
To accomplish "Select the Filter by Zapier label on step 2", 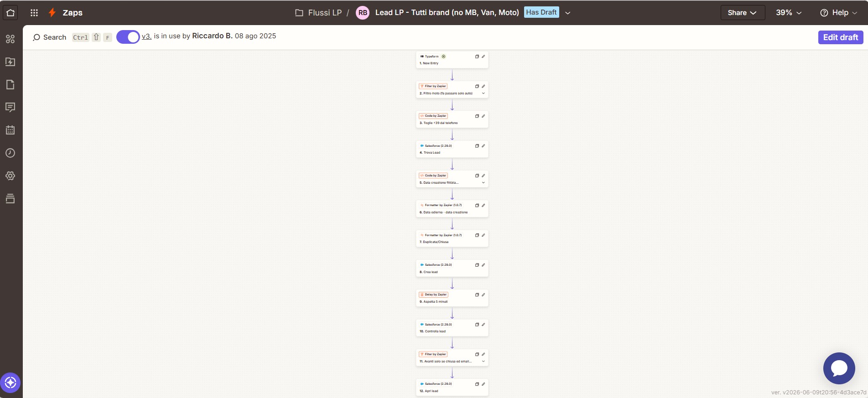I will click(433, 86).
